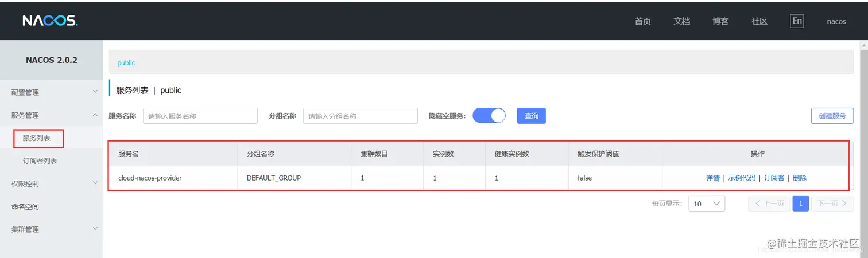Open 详情 for cloud-nacos-provider
Screen dimensions: 868x258
point(713,178)
